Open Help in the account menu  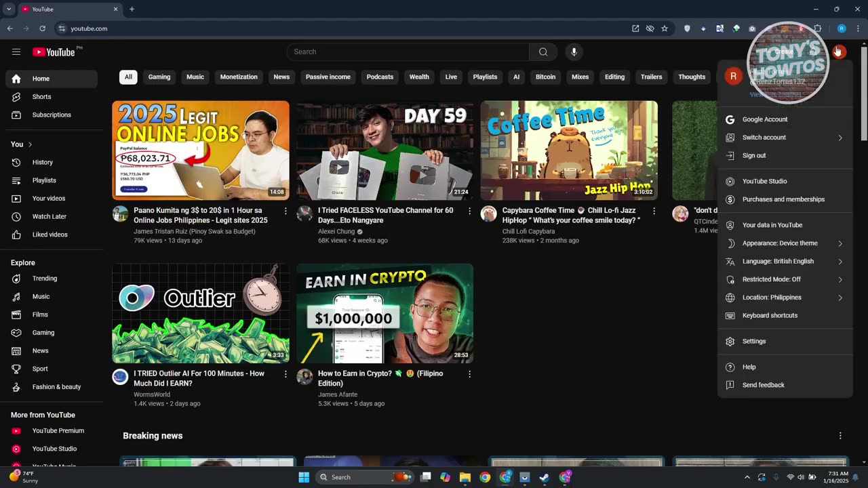point(785,367)
